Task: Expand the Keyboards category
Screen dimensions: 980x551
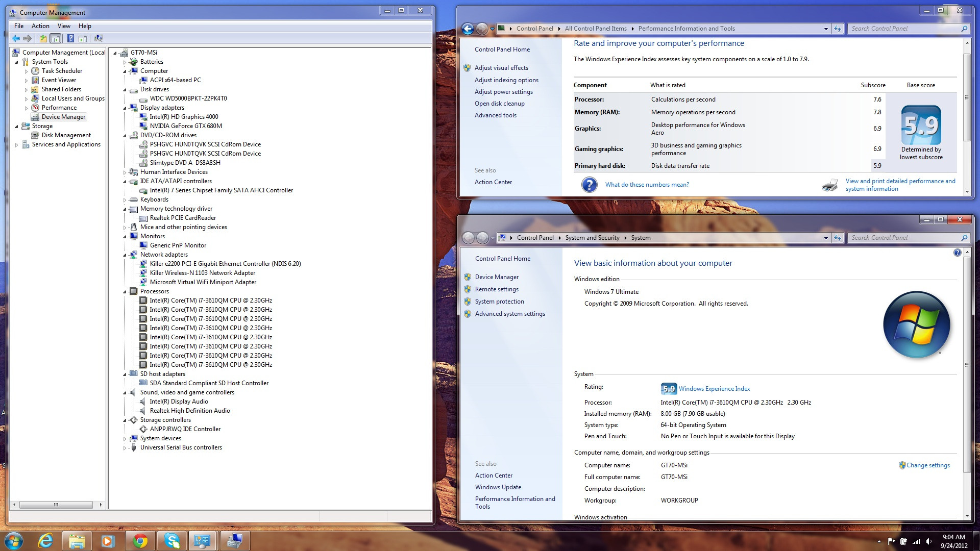Action: 125,200
